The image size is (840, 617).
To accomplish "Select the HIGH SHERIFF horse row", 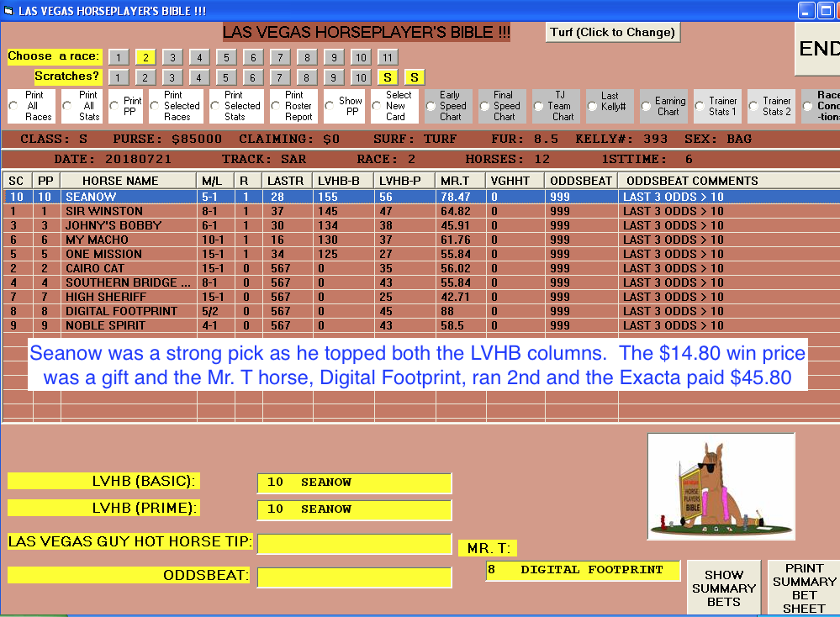I will click(421, 297).
